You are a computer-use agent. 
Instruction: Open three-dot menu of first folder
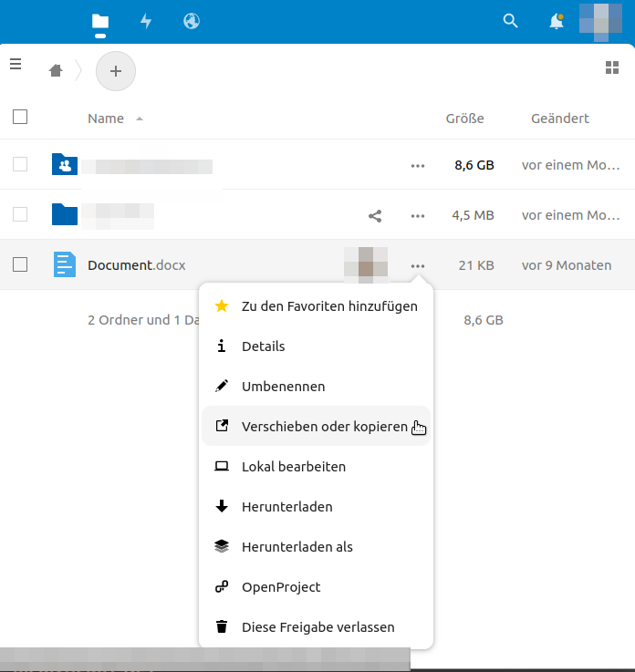tap(418, 166)
